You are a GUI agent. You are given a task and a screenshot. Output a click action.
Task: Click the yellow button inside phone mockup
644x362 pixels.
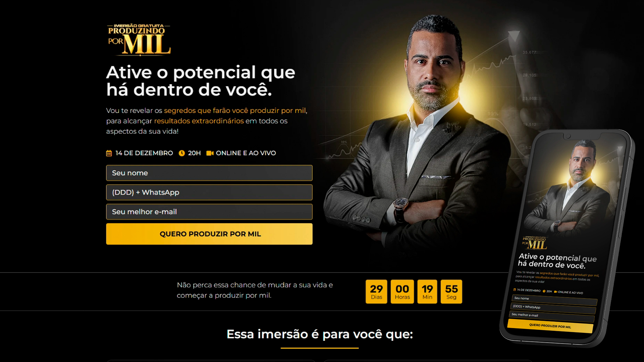pos(550,326)
